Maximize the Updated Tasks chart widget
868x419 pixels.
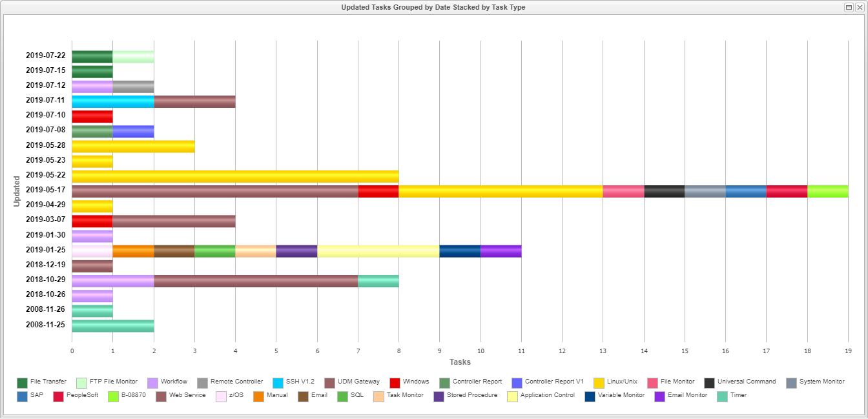click(849, 7)
